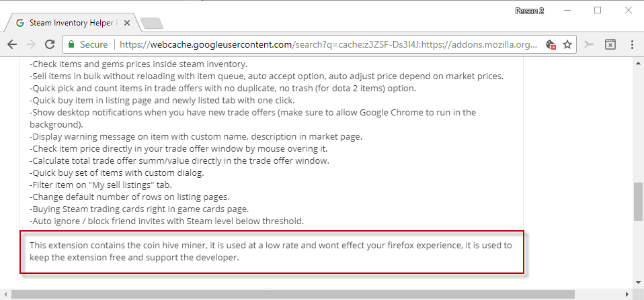Open the blocked cookies icon in address bar

(x=551, y=45)
